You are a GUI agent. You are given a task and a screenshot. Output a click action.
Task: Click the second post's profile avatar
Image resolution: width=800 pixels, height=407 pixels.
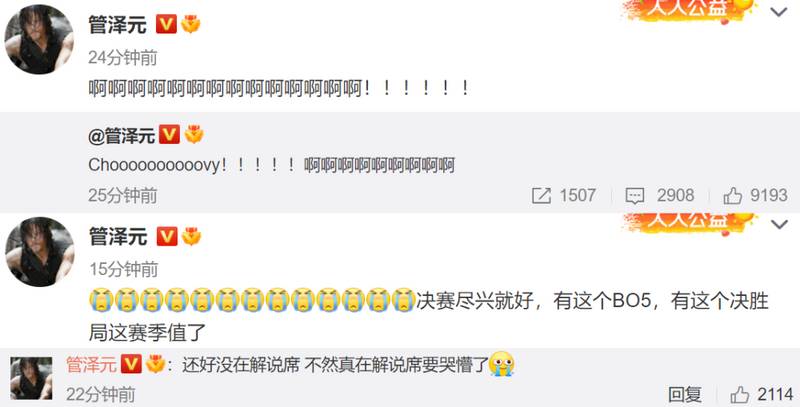(x=40, y=251)
